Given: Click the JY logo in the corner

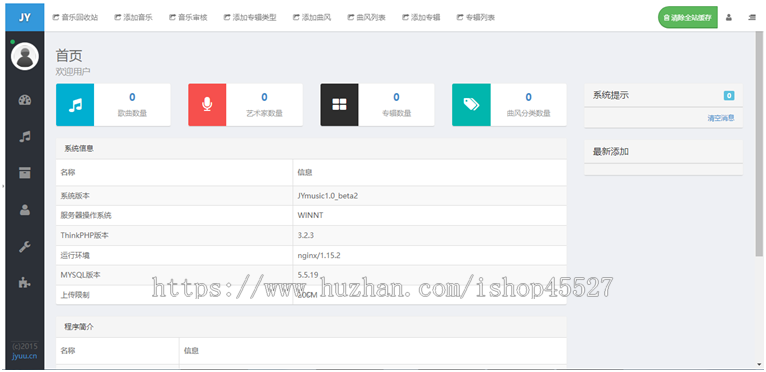Looking at the screenshot, I should (x=24, y=18).
